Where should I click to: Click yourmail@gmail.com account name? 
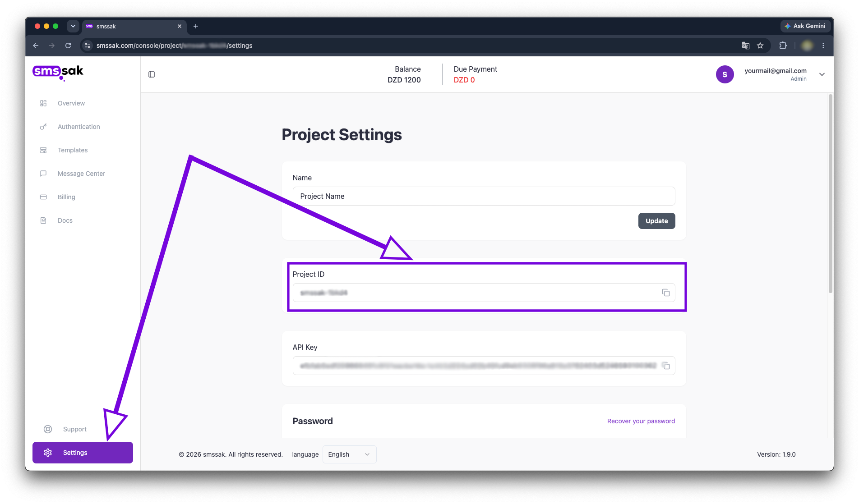[775, 71]
